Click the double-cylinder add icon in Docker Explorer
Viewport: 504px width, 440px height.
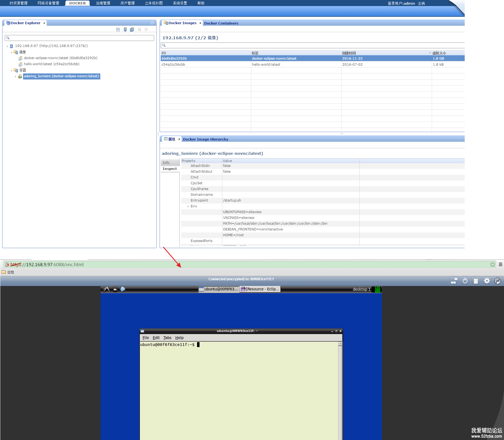(132, 29)
